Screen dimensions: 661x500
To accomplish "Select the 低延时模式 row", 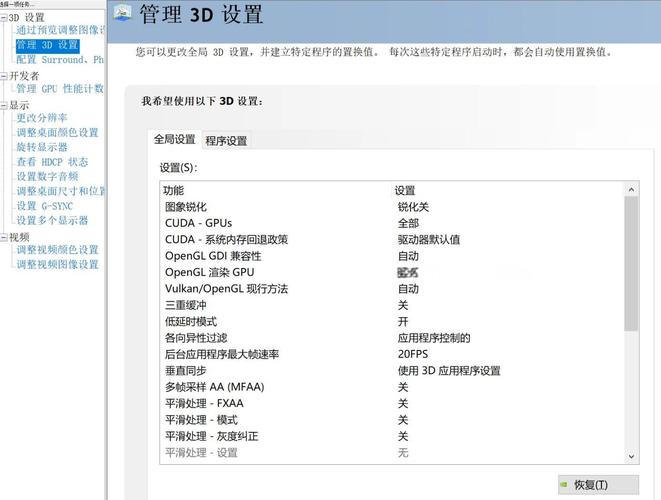I will pos(392,322).
